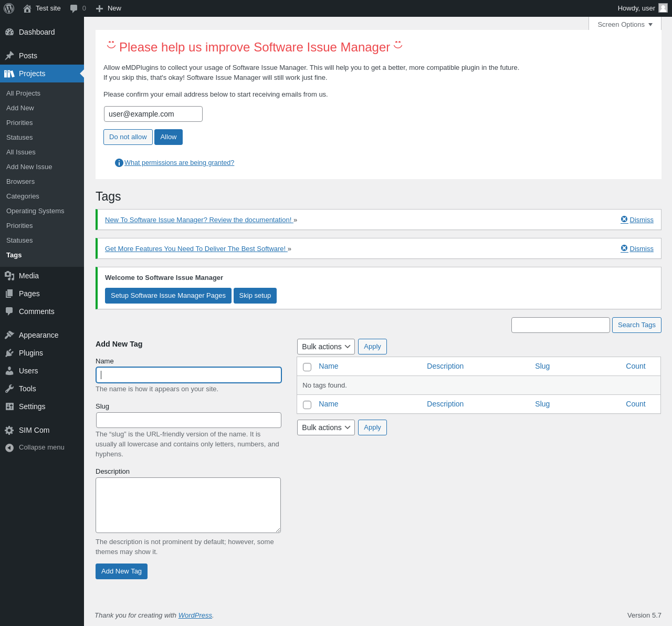Click the Plugins plug icon
The width and height of the screenshot is (672, 626).
click(x=9, y=353)
